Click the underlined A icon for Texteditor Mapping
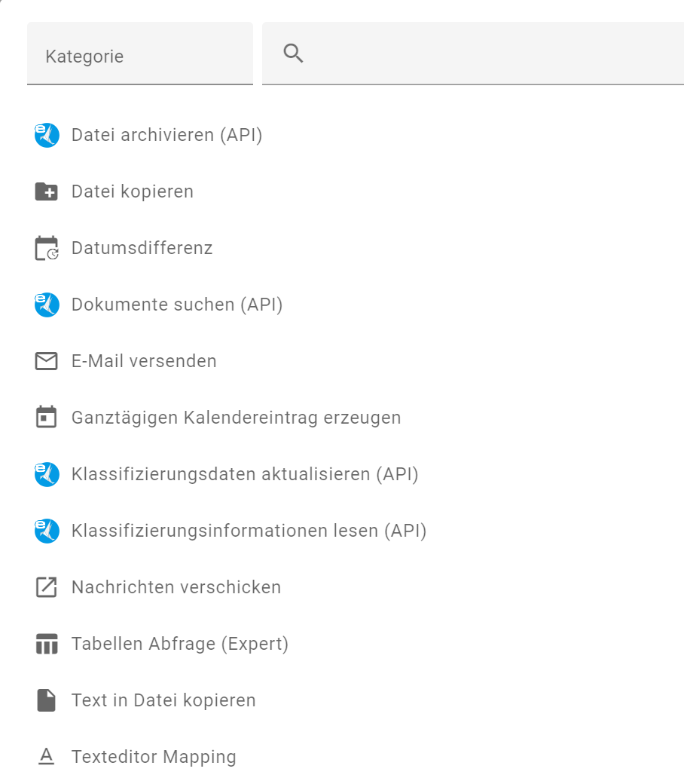Screen dimensions: 684x784 [47, 757]
